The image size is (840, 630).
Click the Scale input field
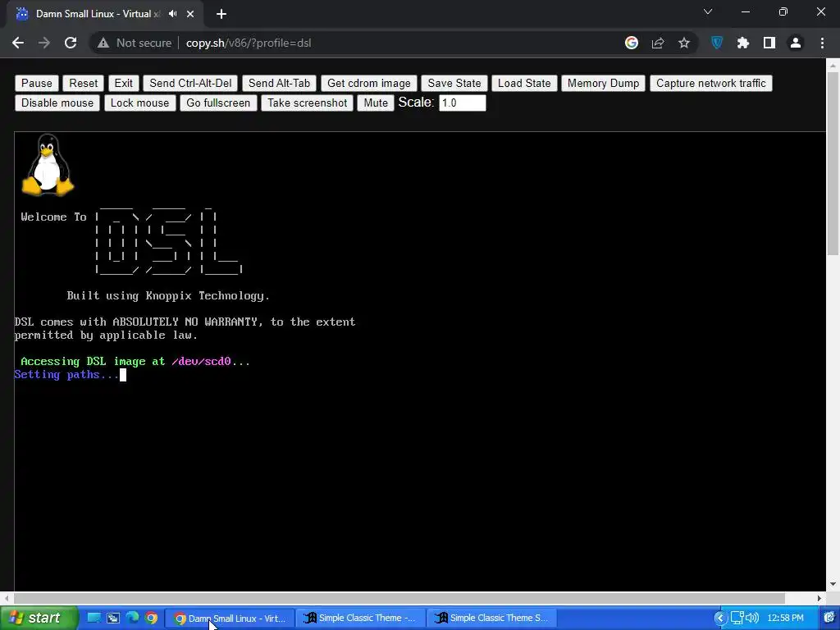[x=463, y=103]
